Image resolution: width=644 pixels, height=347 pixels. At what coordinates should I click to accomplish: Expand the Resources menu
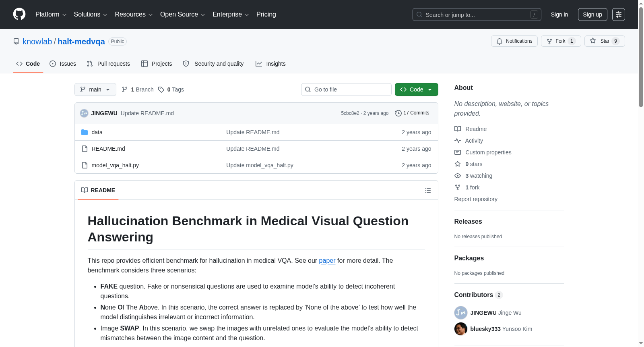[x=134, y=15]
